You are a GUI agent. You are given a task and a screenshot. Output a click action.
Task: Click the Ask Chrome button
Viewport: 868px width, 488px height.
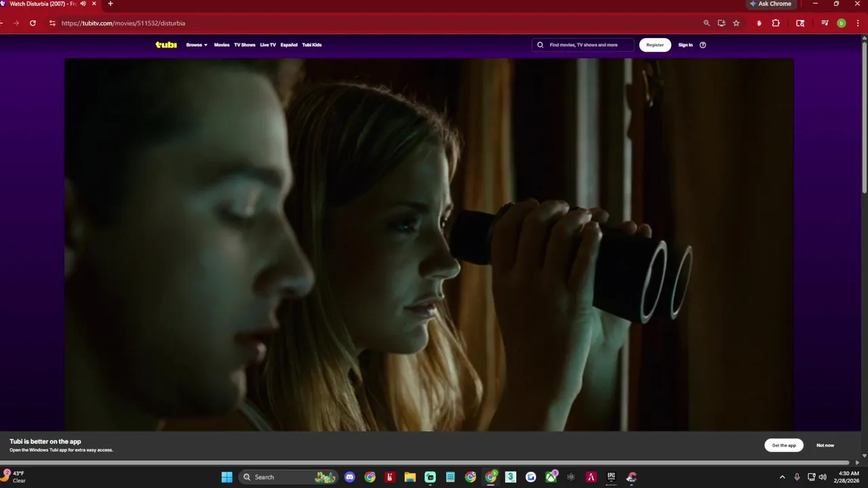(770, 4)
